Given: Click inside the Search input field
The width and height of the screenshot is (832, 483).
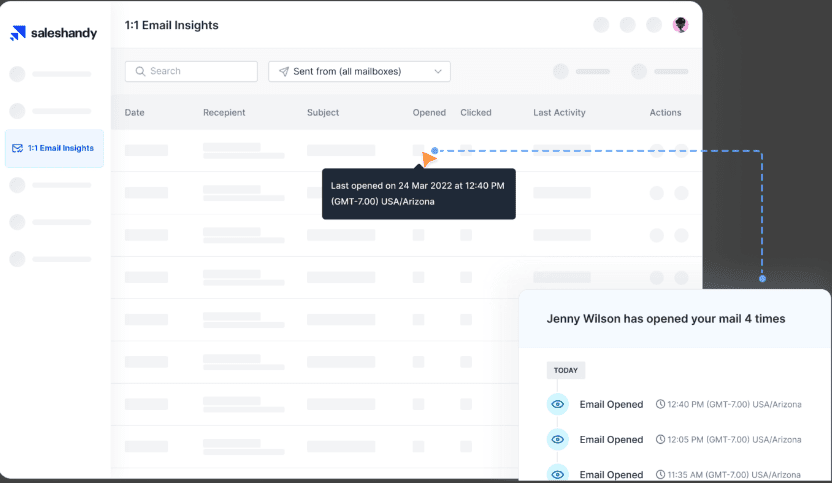Looking at the screenshot, I should tap(200, 72).
